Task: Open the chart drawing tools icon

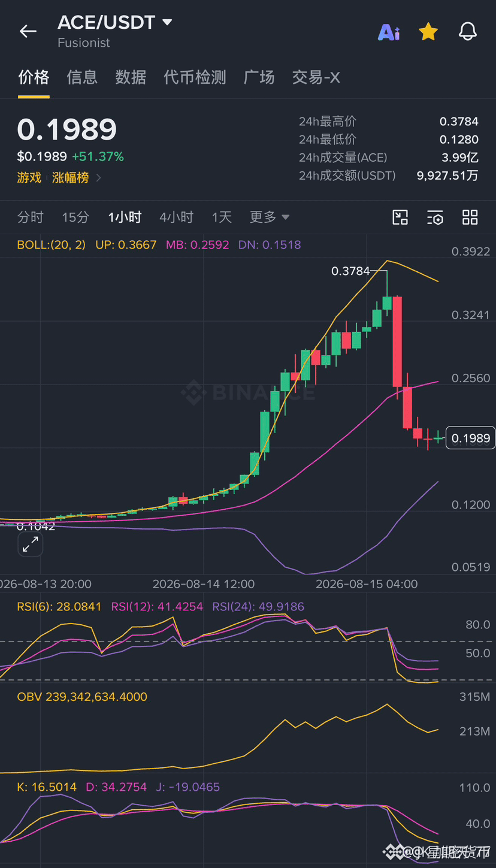Action: (400, 217)
